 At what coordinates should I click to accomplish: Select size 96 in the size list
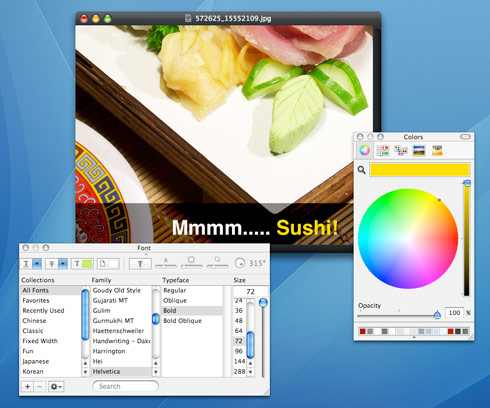pyautogui.click(x=239, y=351)
